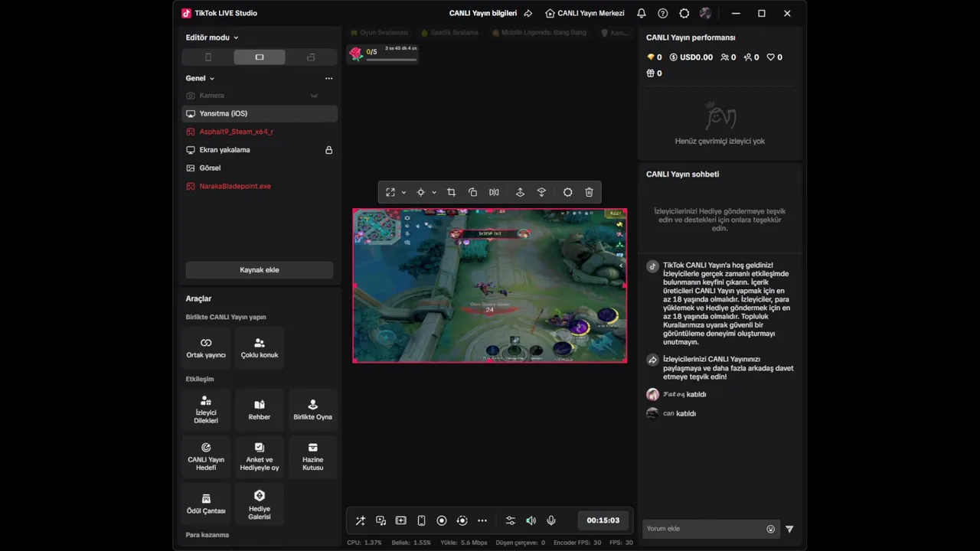The height and width of the screenshot is (551, 980).
Task: Open the profile avatar menu
Action: pyautogui.click(x=706, y=13)
